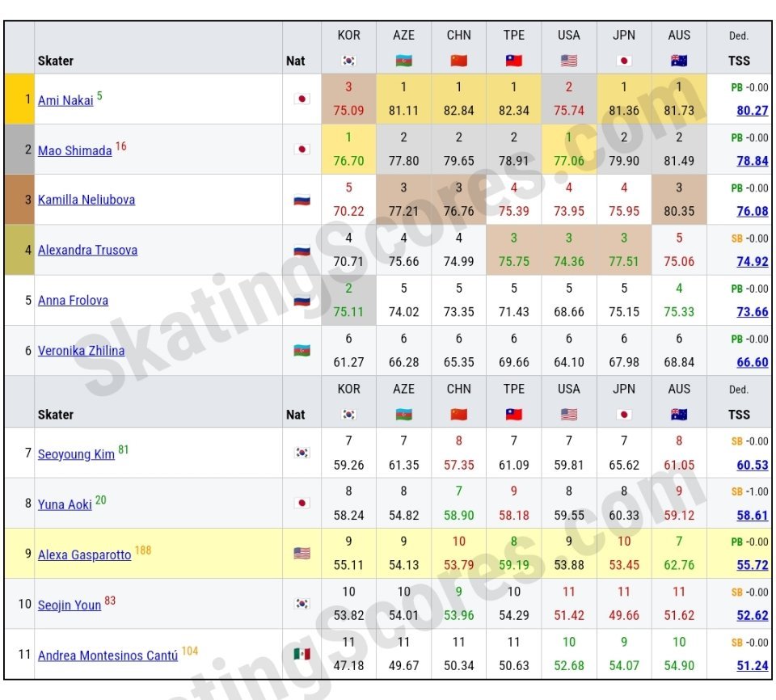The height and width of the screenshot is (700, 776).
Task: Click the Azerbaijan flag in the second header row
Action: pyautogui.click(x=404, y=415)
